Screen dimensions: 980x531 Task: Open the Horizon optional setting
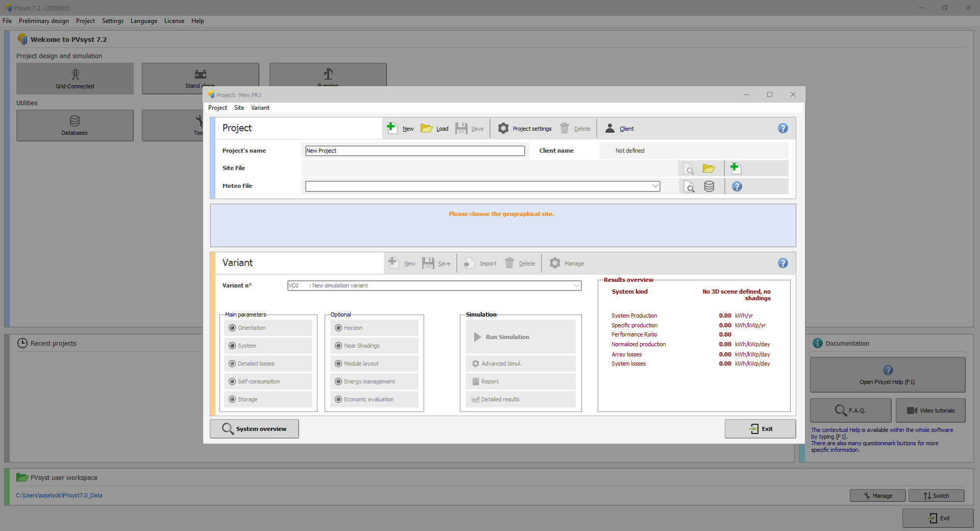[x=374, y=328]
